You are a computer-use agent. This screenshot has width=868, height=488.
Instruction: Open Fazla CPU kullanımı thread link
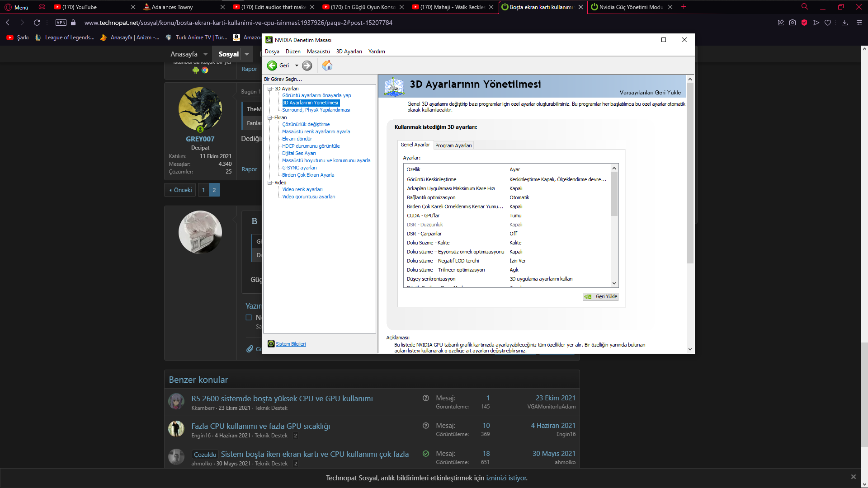pos(260,426)
